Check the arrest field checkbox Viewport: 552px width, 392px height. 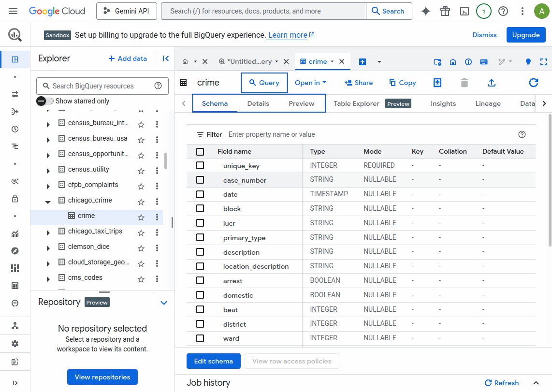pyautogui.click(x=200, y=280)
